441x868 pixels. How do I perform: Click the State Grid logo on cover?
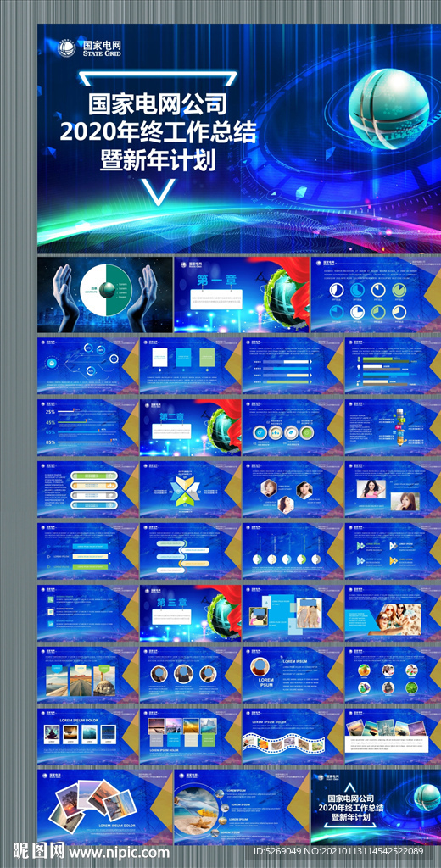[x=89, y=48]
